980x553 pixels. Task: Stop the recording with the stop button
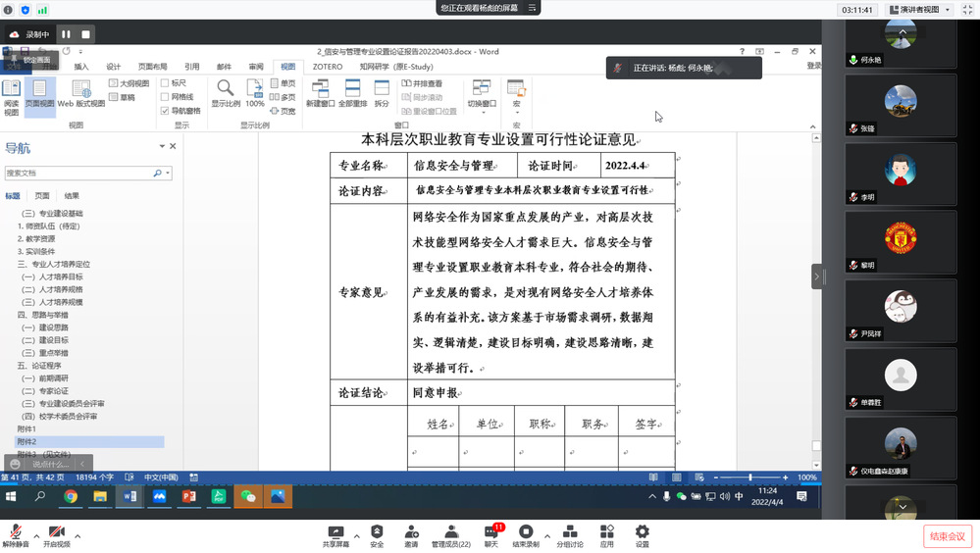[85, 34]
